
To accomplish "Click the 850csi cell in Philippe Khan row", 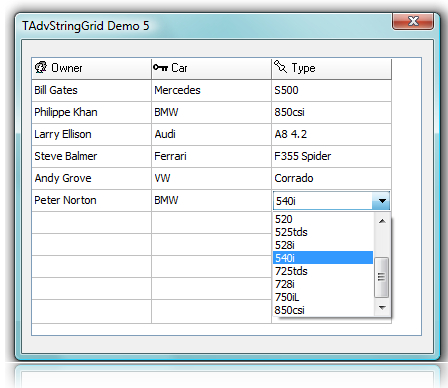I will (x=331, y=112).
